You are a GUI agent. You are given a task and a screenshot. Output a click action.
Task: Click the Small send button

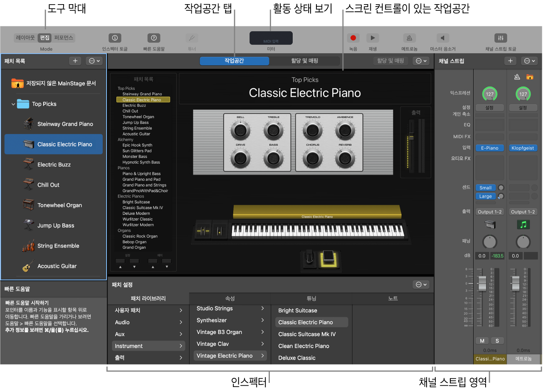click(x=485, y=187)
